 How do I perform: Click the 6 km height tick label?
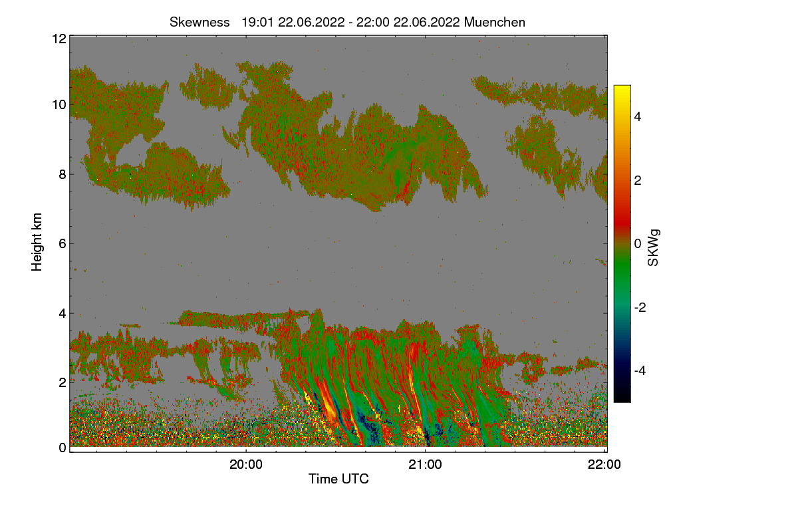[x=63, y=243]
